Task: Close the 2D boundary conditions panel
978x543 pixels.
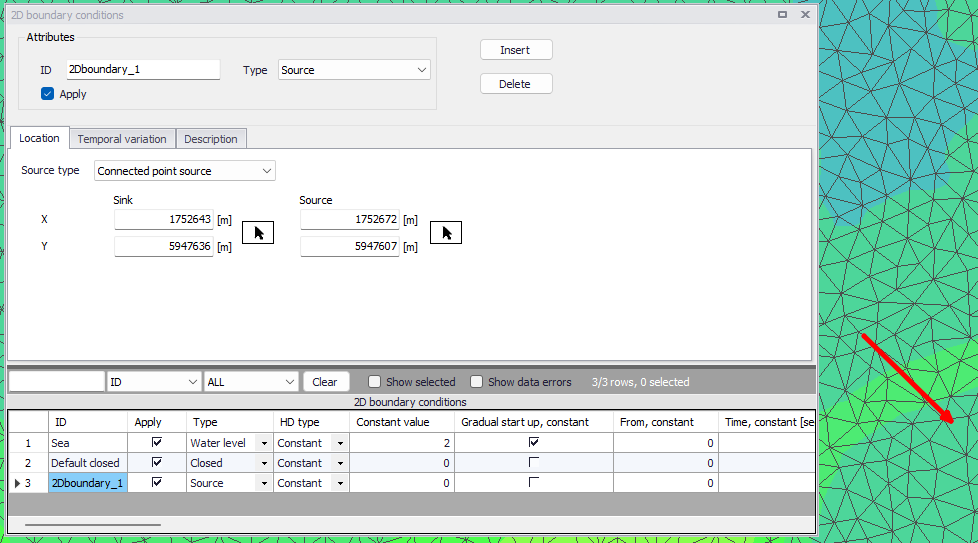Action: tap(805, 14)
